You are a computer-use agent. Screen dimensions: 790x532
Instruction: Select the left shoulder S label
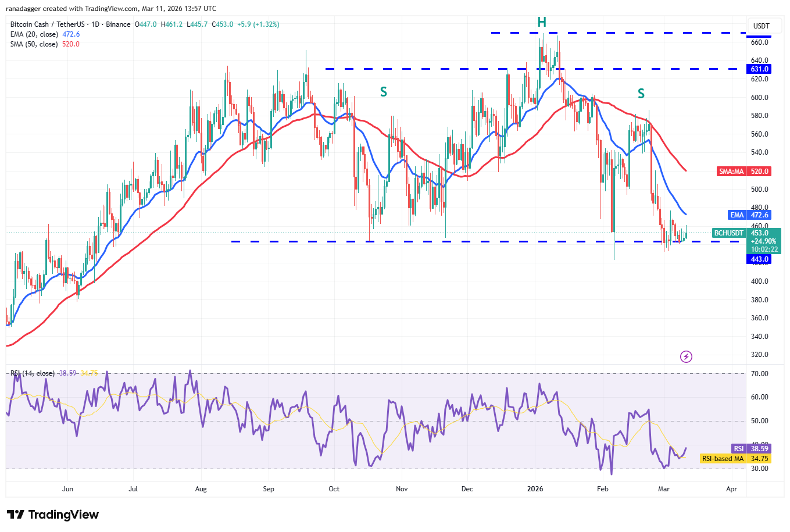[384, 92]
